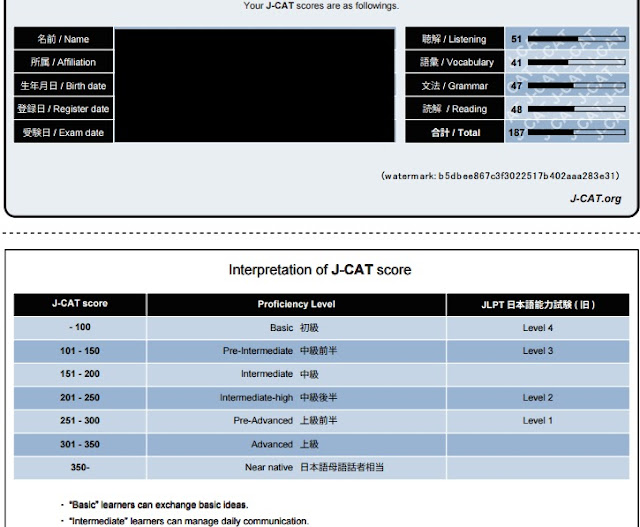Click the '聴解 / Listening' label

click(x=454, y=39)
